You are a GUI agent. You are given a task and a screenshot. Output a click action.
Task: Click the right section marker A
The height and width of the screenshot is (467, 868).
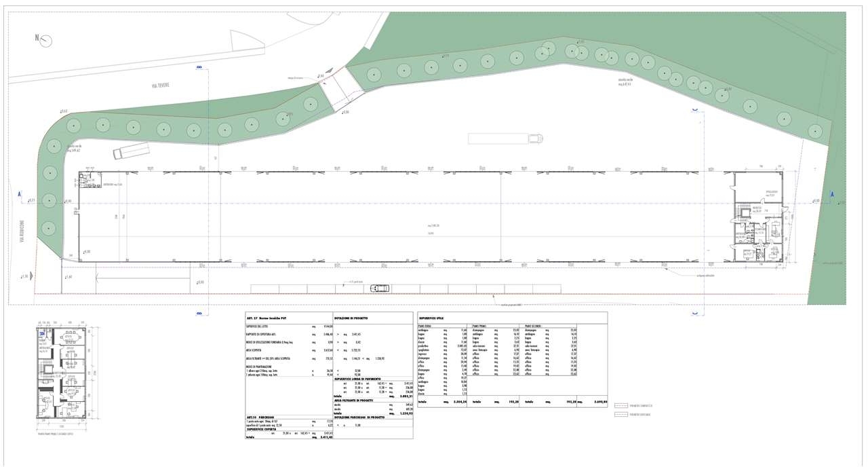[x=833, y=195]
